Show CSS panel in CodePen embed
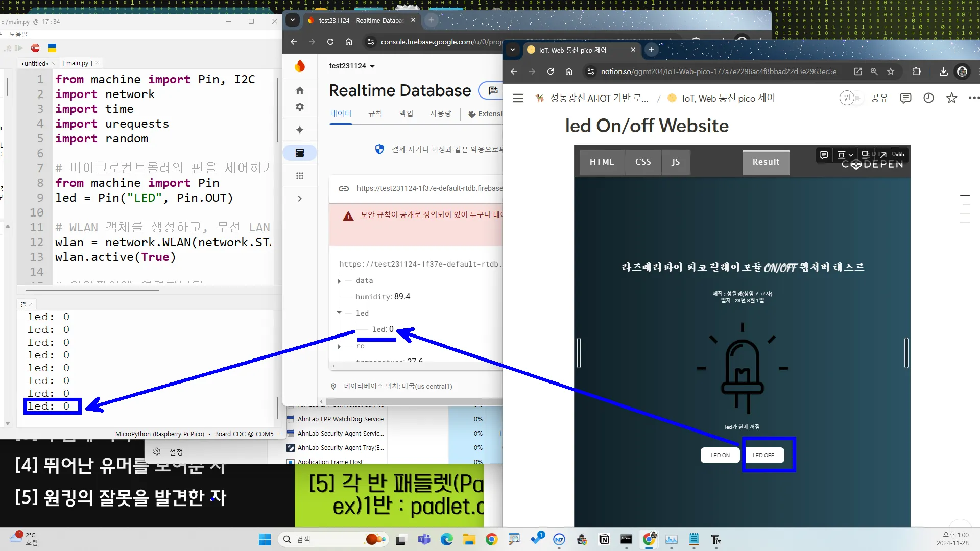Viewport: 980px width, 551px height. pyautogui.click(x=643, y=162)
